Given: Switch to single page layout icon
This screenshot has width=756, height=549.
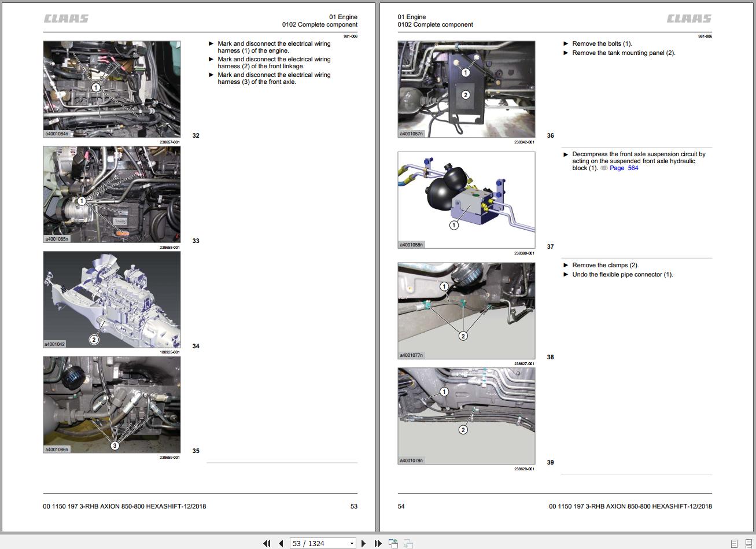Looking at the screenshot, I should click(735, 543).
